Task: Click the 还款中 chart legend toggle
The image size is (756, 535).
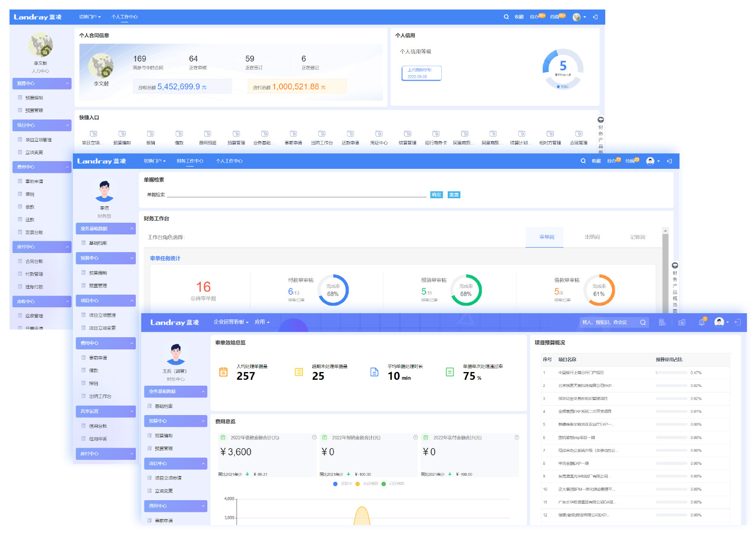Action: pos(342,484)
